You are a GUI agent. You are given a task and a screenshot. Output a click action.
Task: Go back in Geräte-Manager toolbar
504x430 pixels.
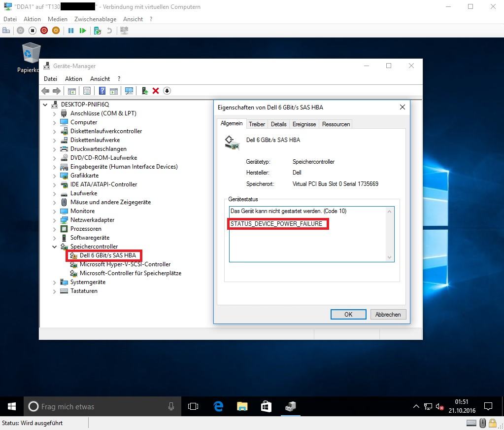pos(45,91)
